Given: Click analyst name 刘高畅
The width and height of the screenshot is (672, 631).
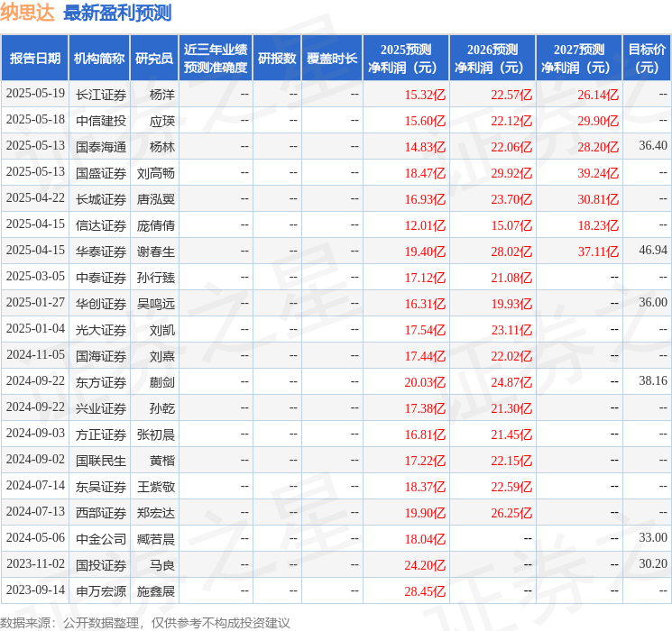Looking at the screenshot, I should (x=155, y=173).
